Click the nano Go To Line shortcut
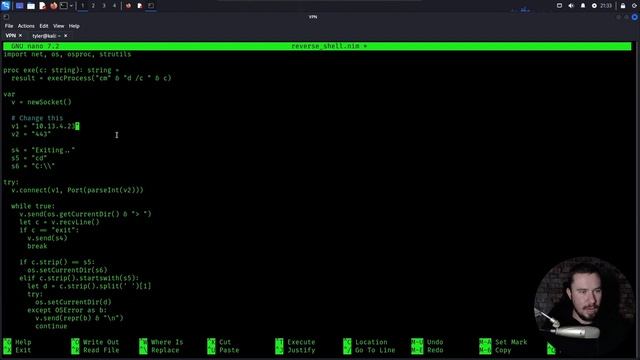 coord(369,350)
